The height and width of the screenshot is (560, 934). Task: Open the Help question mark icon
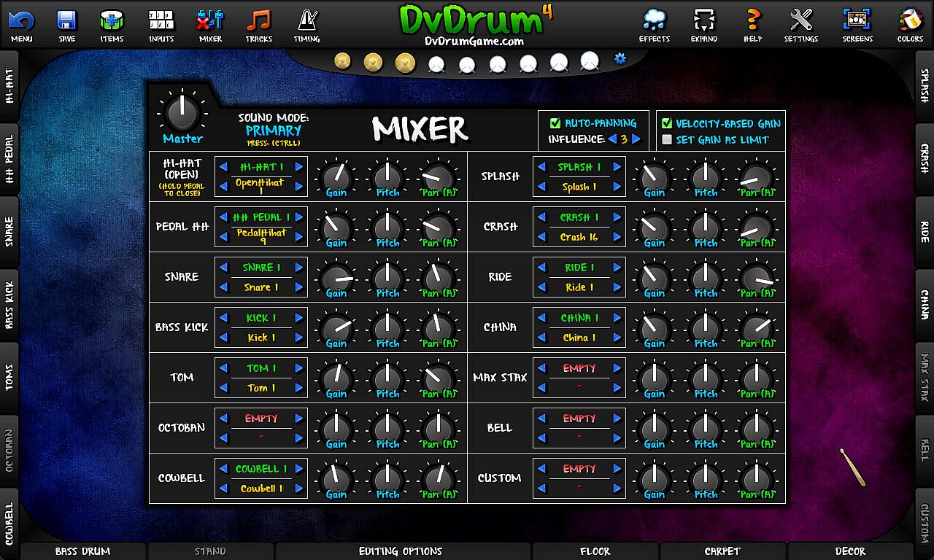click(x=752, y=20)
